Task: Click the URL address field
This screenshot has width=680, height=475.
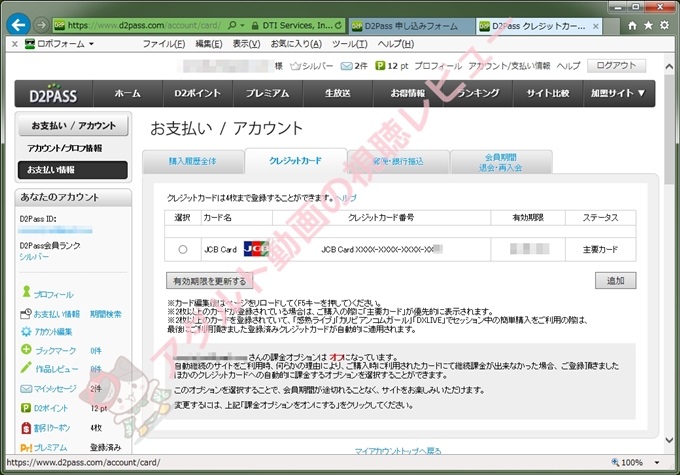Action: pyautogui.click(x=144, y=26)
